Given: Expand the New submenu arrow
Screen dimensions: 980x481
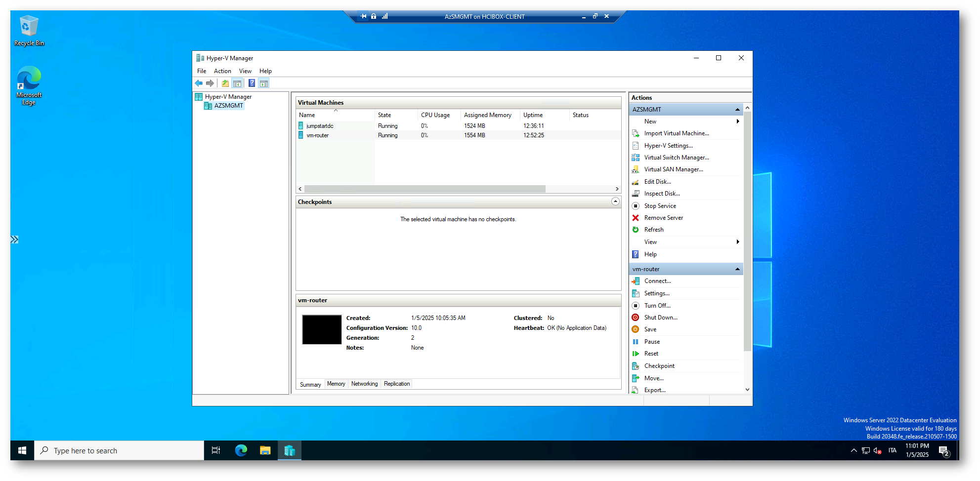Looking at the screenshot, I should coord(737,121).
